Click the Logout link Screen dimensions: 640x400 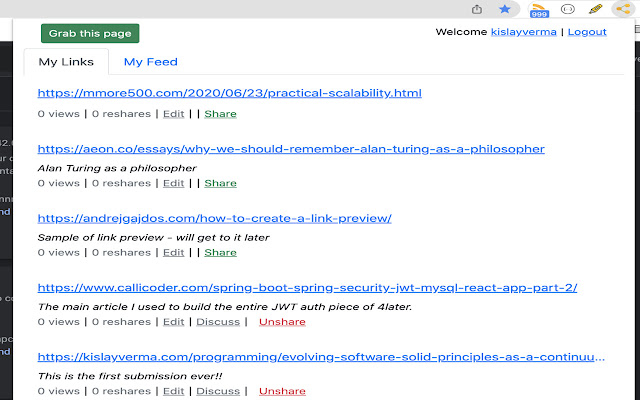point(587,32)
